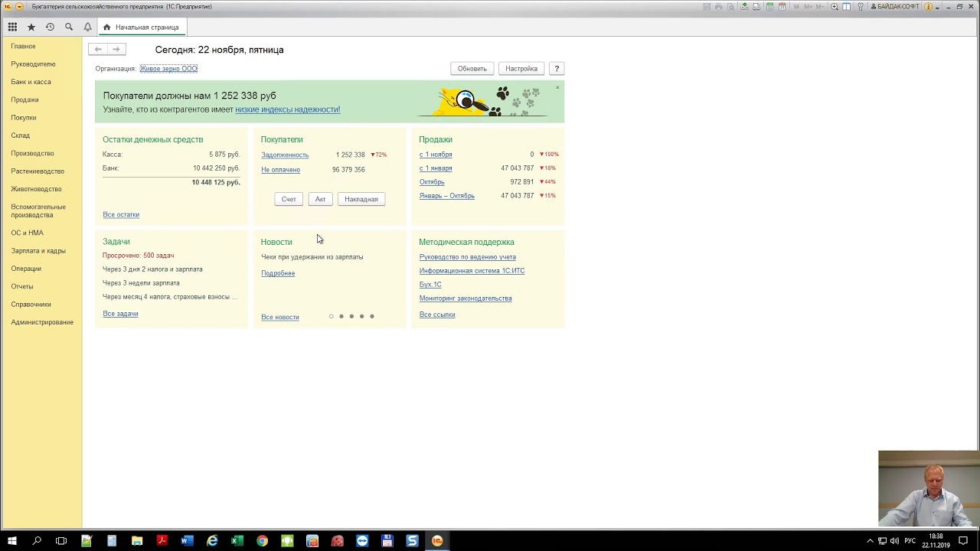The height and width of the screenshot is (551, 980).
Task: Click the Счет button
Action: click(x=289, y=199)
